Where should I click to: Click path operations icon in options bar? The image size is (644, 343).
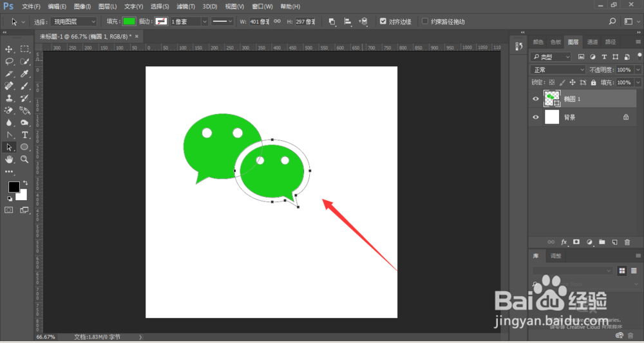pyautogui.click(x=332, y=22)
